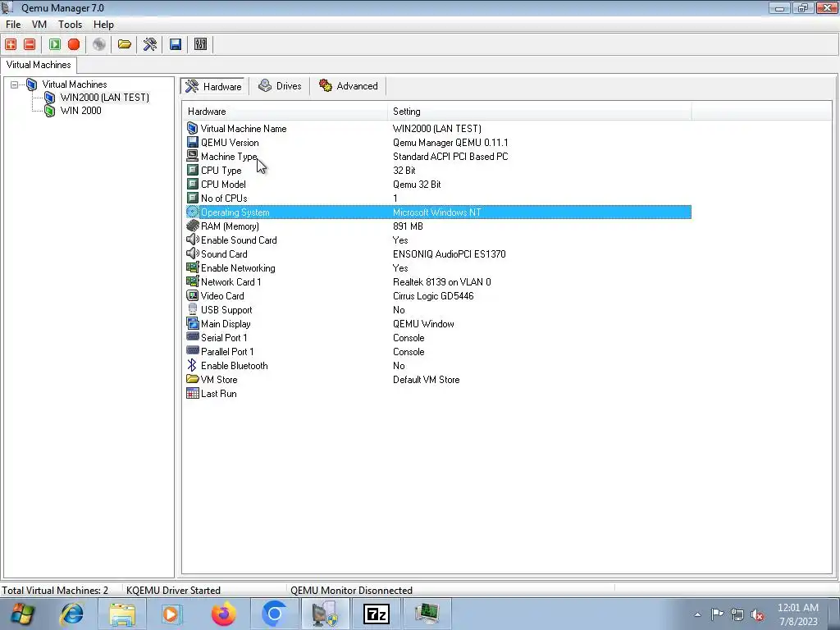This screenshot has height=630, width=840.
Task: Click the Enable Bluetooth icon
Action: pos(192,365)
